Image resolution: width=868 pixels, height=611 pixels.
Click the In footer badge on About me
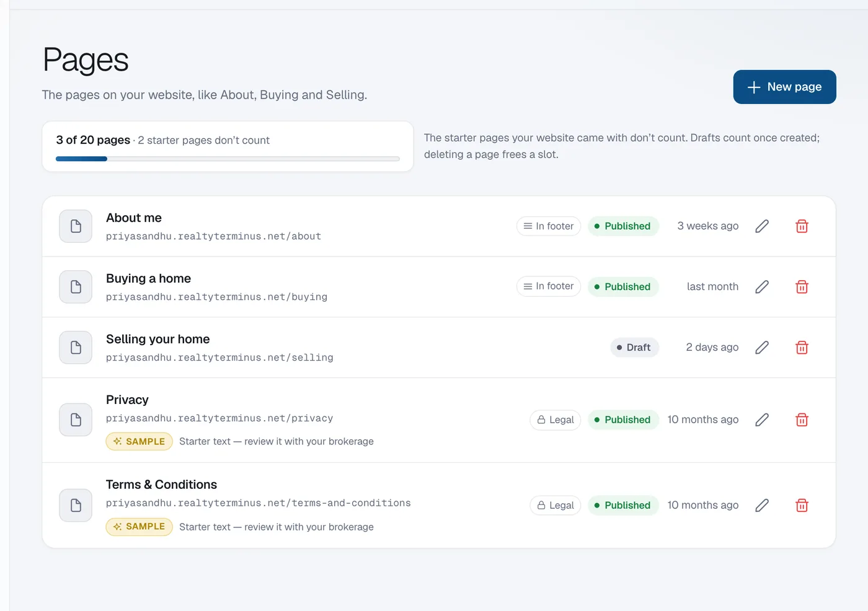click(549, 226)
